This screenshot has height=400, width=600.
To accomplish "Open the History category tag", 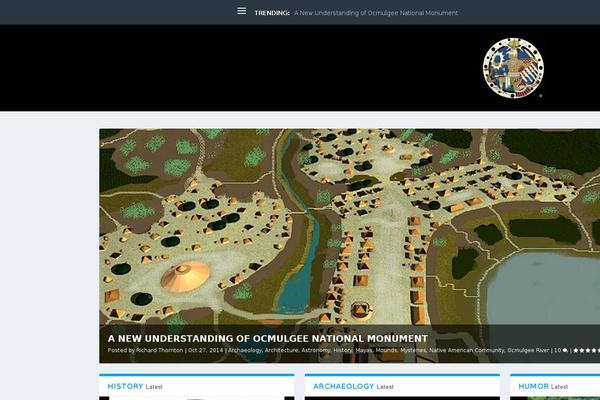I will (342, 350).
